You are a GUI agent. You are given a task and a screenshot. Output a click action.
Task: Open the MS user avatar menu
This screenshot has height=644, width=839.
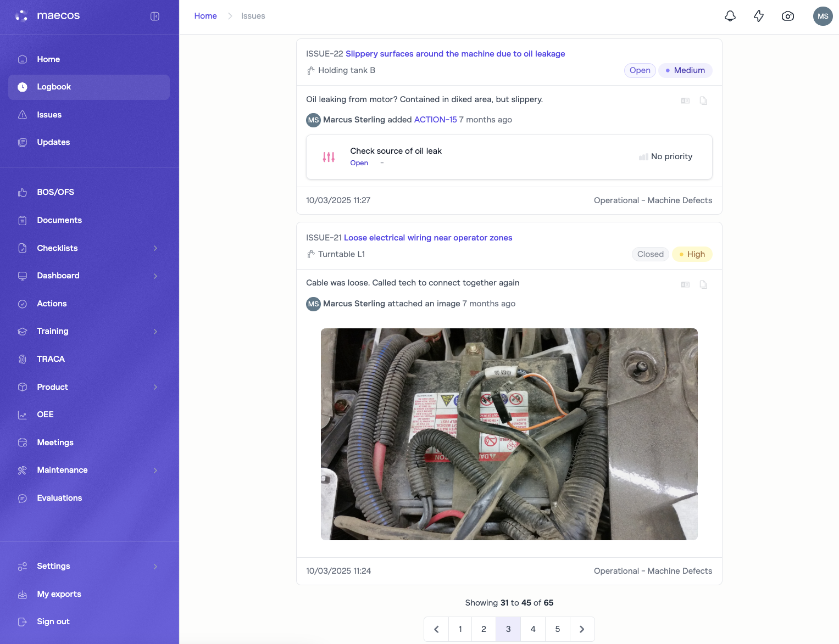pyautogui.click(x=823, y=16)
